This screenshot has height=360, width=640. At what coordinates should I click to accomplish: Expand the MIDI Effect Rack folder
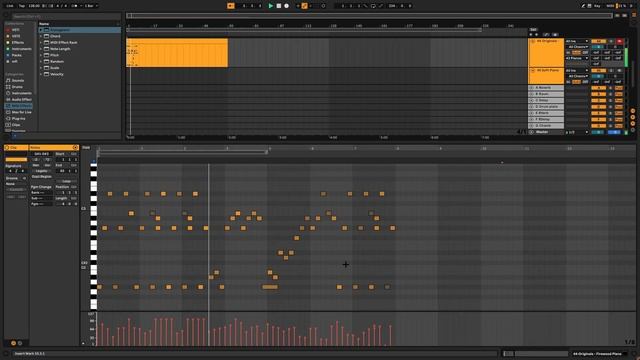(41, 42)
